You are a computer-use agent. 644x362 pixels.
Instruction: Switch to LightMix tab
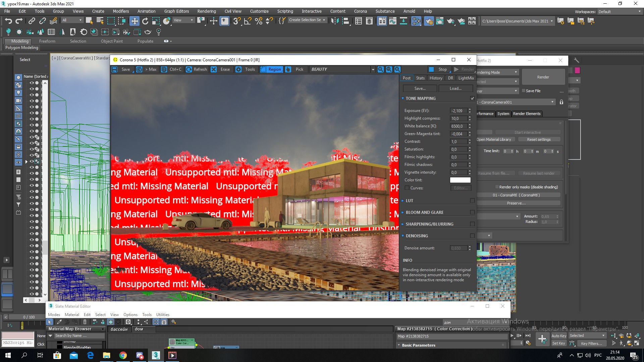pyautogui.click(x=466, y=78)
